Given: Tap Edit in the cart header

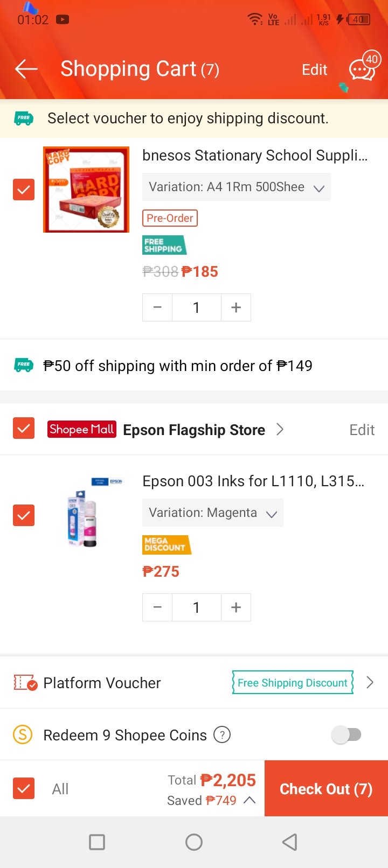Looking at the screenshot, I should (314, 69).
